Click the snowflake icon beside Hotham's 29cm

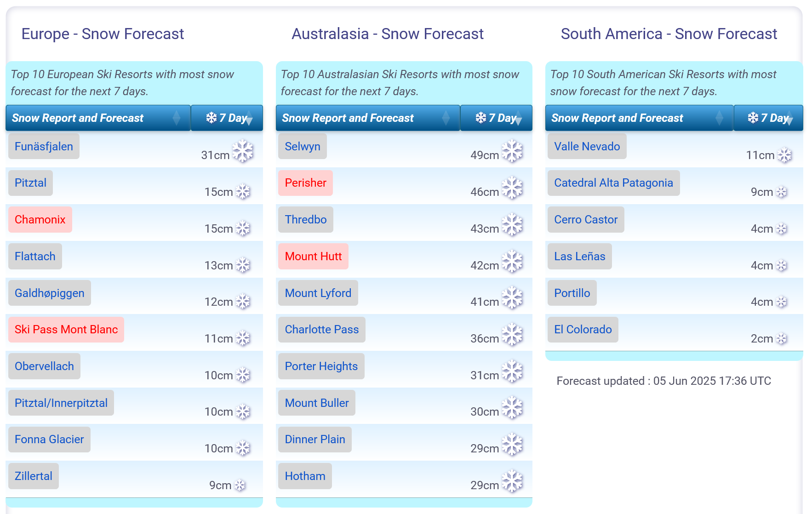tap(512, 481)
